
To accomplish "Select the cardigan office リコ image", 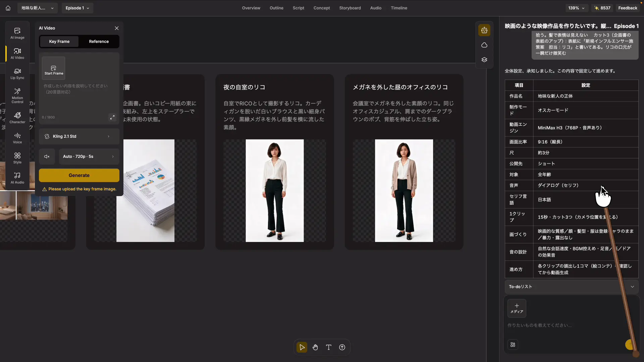I will click(x=404, y=191).
